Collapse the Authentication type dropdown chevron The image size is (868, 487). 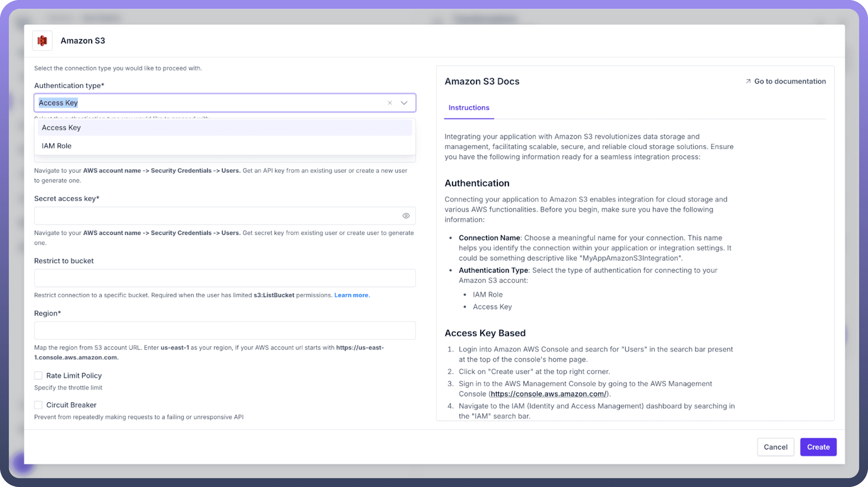click(404, 103)
